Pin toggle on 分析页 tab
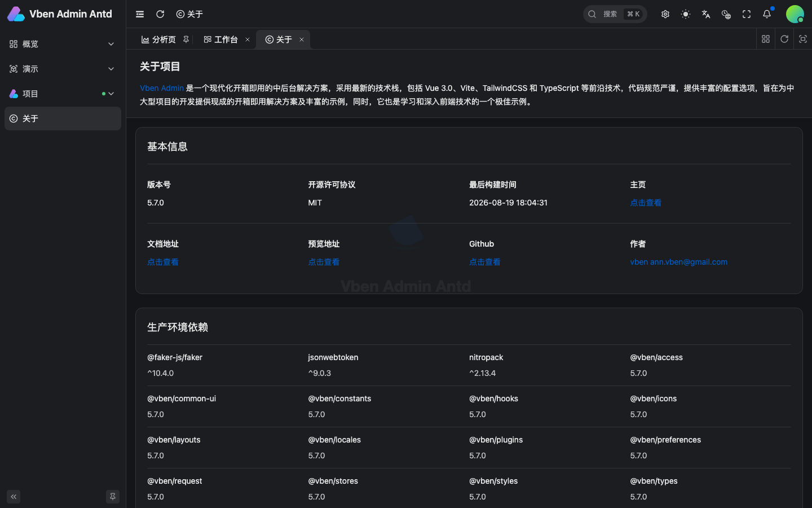 186,40
